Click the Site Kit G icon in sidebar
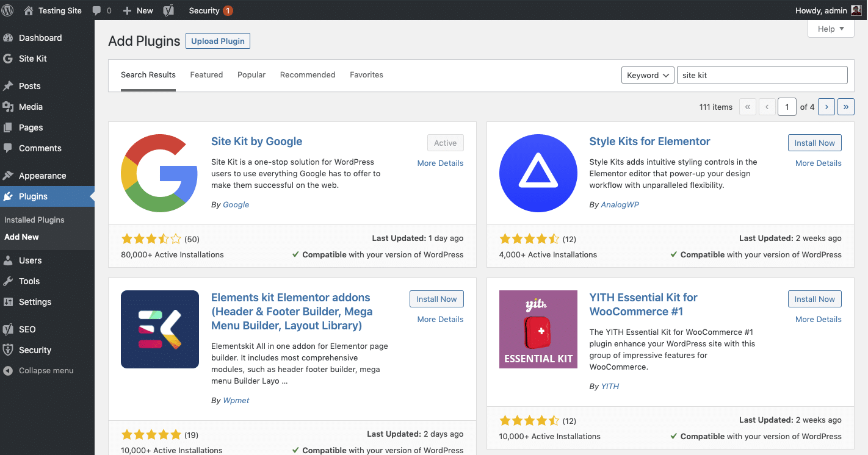This screenshot has width=868, height=455. click(8, 59)
